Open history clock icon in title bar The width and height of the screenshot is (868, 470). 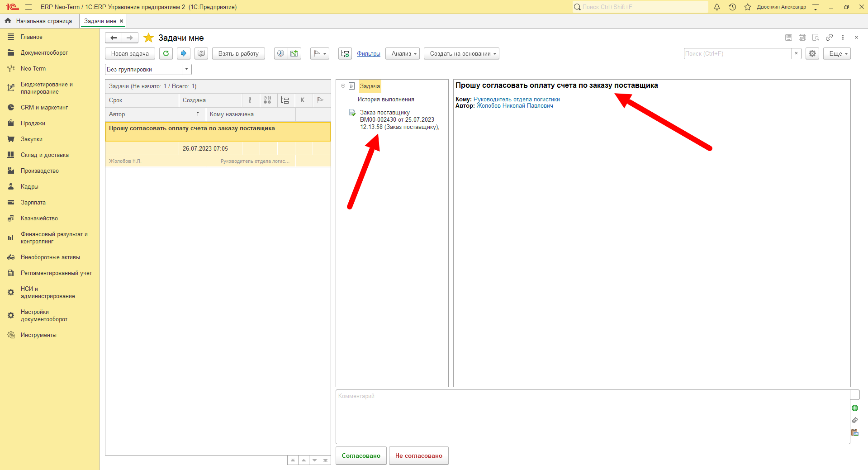[x=732, y=7]
